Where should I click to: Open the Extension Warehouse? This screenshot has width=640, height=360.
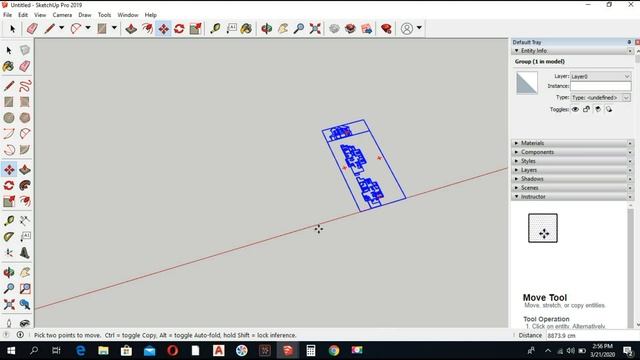click(350, 29)
